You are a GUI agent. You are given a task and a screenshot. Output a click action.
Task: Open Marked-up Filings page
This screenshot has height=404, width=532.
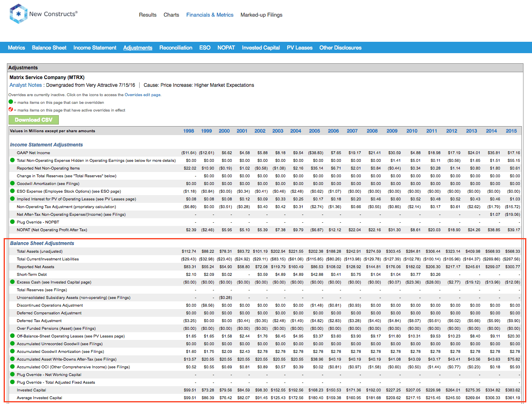coord(261,15)
